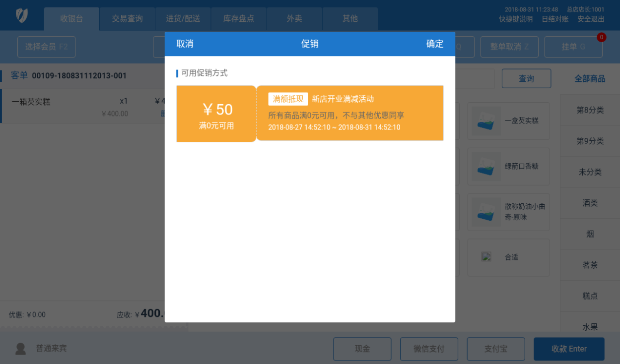The width and height of the screenshot is (620, 364).
Task: Click the red badge on 挂单 button
Action: 601,37
